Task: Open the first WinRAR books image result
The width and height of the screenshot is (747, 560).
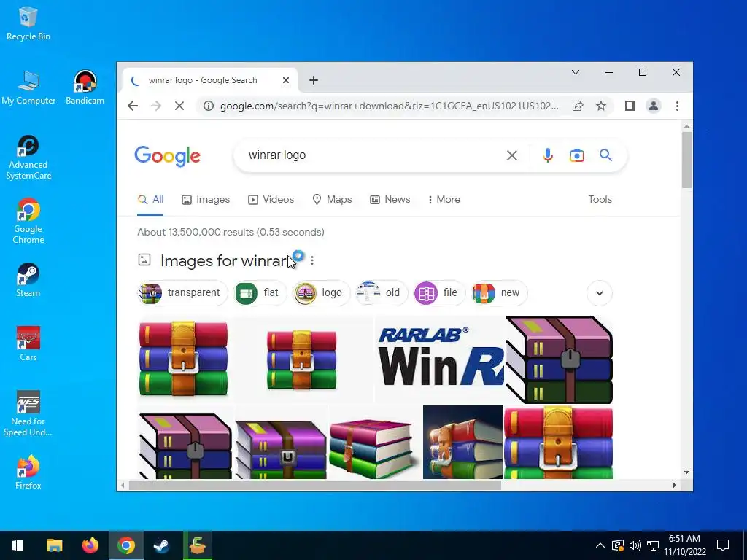Action: click(183, 359)
